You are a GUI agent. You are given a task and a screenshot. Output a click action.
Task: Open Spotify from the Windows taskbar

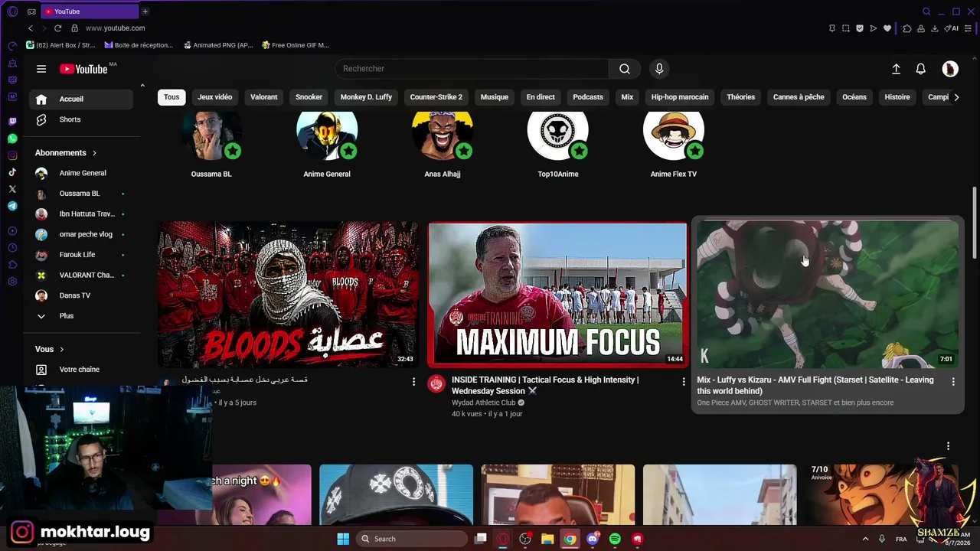point(615,539)
